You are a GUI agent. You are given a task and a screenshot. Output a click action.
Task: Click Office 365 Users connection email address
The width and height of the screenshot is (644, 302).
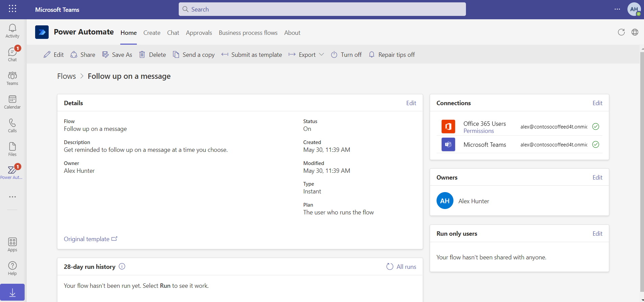click(x=554, y=126)
